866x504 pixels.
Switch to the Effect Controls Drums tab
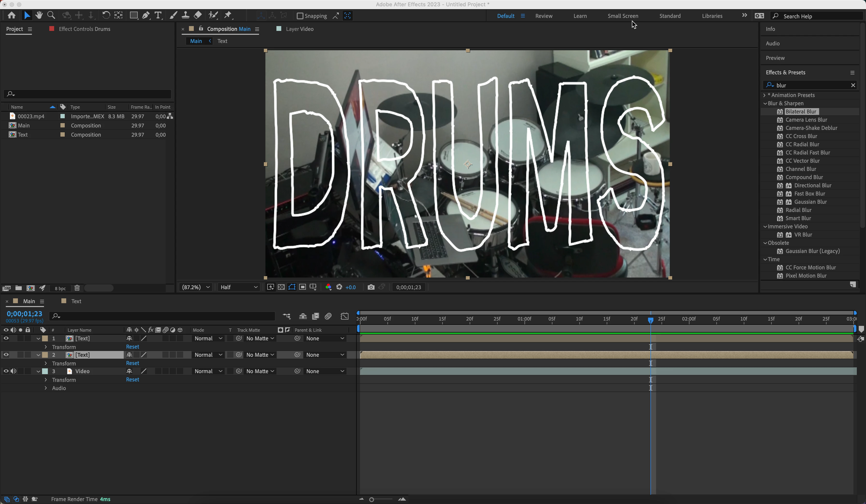[84, 29]
